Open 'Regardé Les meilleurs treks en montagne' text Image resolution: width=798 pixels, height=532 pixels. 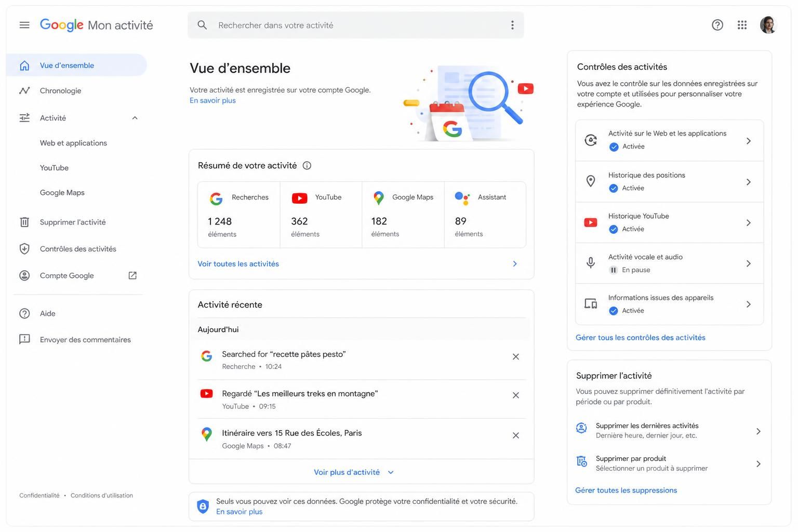(300, 394)
